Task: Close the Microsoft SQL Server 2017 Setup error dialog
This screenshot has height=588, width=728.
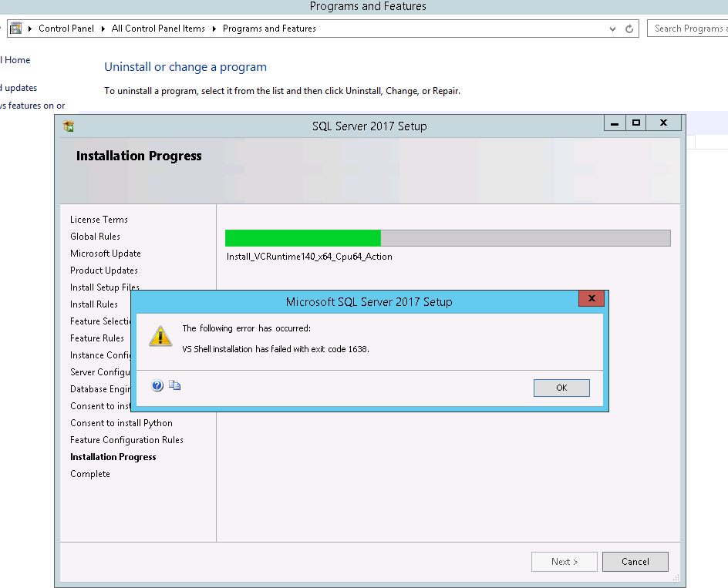Action: (591, 298)
